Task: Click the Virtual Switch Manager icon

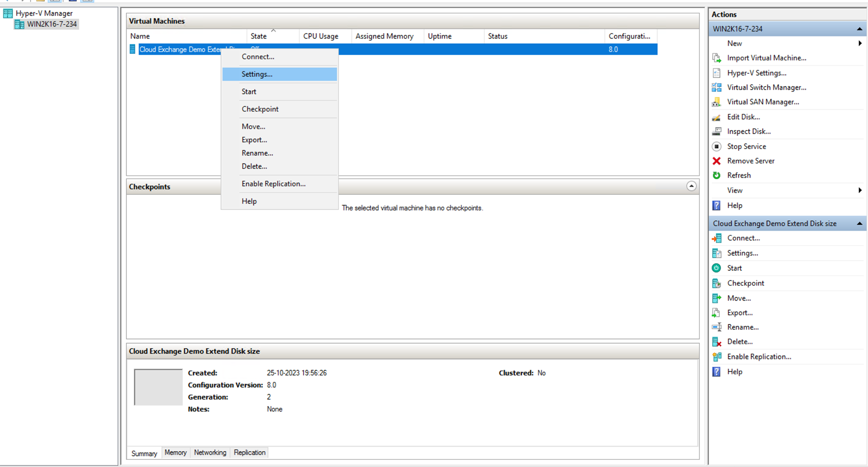Action: pyautogui.click(x=717, y=87)
